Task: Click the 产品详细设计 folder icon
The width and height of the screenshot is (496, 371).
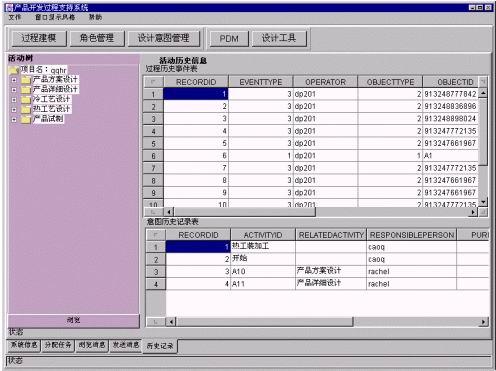Action: click(x=26, y=90)
